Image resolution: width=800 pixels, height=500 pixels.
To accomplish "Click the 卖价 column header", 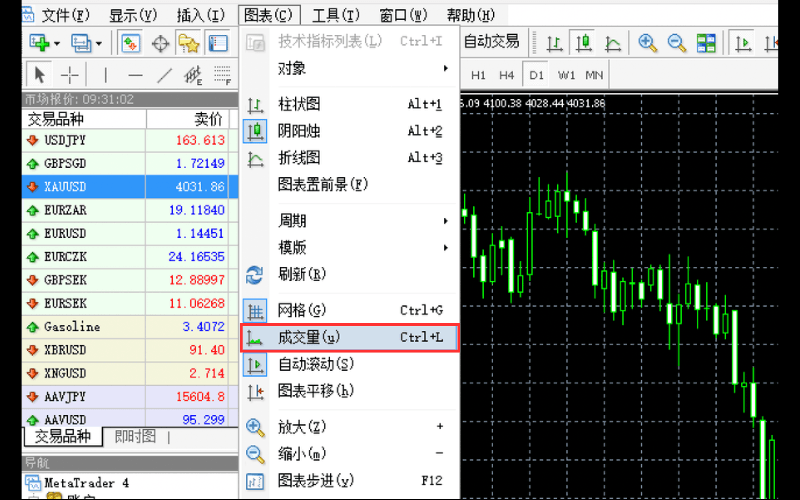I will pyautogui.click(x=188, y=119).
